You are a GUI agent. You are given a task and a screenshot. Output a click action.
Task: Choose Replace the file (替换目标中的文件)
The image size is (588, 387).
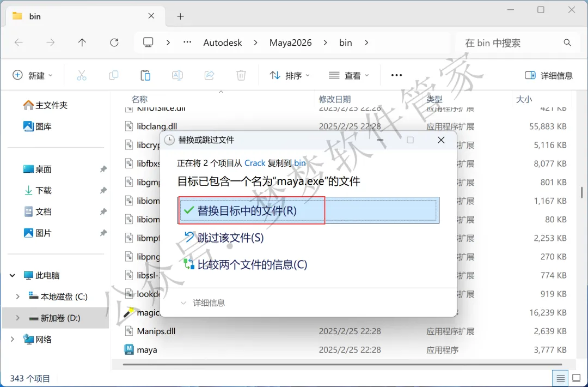308,210
